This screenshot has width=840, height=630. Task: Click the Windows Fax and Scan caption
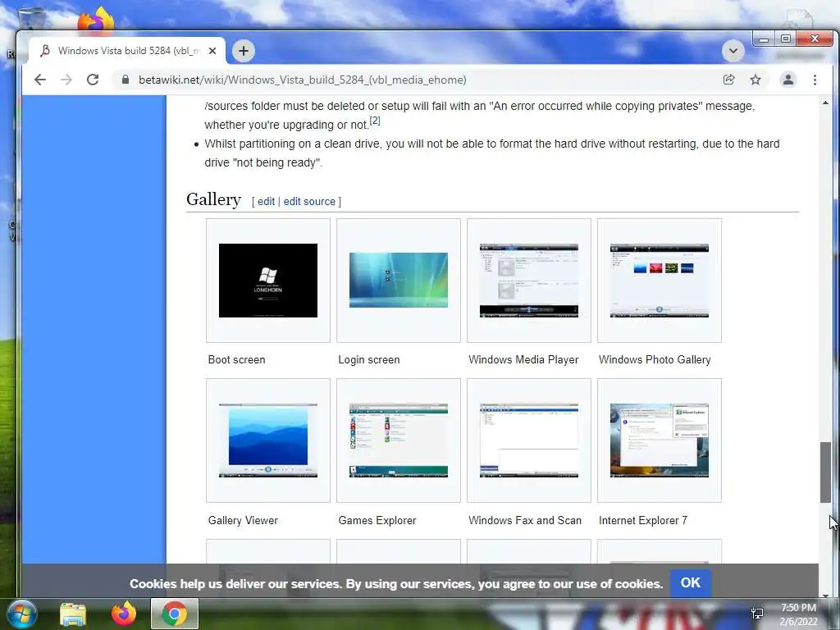pos(524,520)
